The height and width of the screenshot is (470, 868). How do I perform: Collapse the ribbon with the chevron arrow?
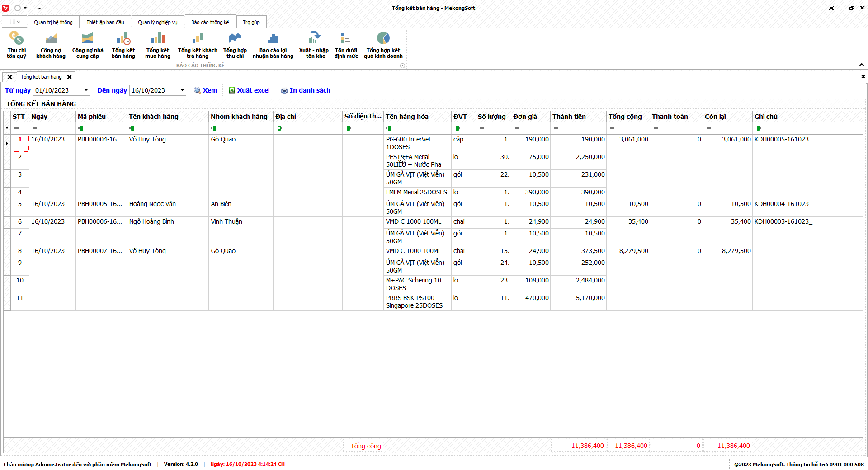861,65
